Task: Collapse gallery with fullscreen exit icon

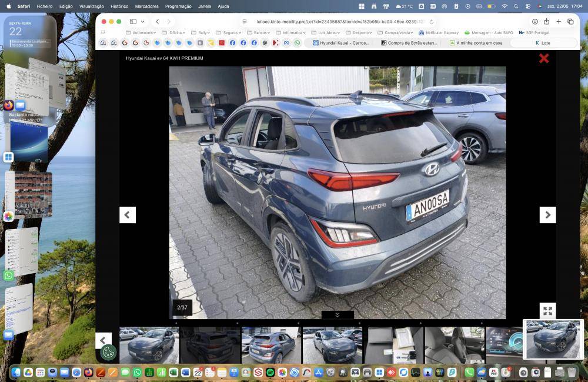Action: pos(547,311)
